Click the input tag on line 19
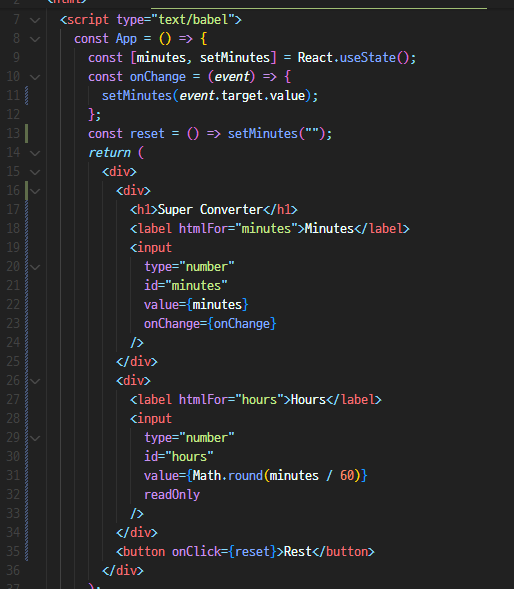The width and height of the screenshot is (514, 589). coord(151,248)
